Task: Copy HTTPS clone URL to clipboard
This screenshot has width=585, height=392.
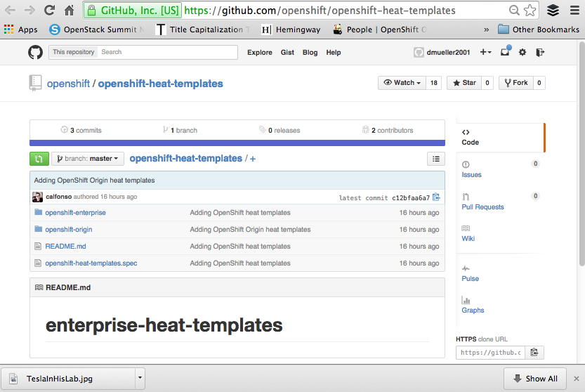Action: [x=534, y=353]
